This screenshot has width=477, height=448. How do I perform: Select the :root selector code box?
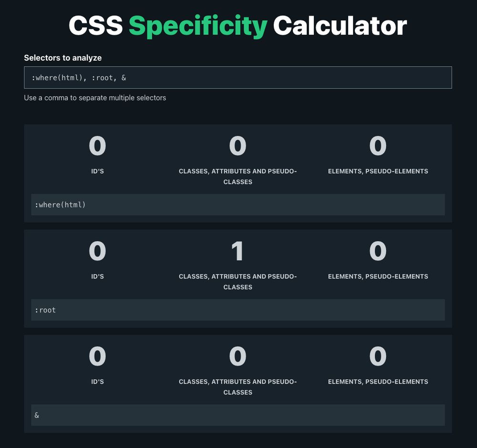[x=238, y=310]
